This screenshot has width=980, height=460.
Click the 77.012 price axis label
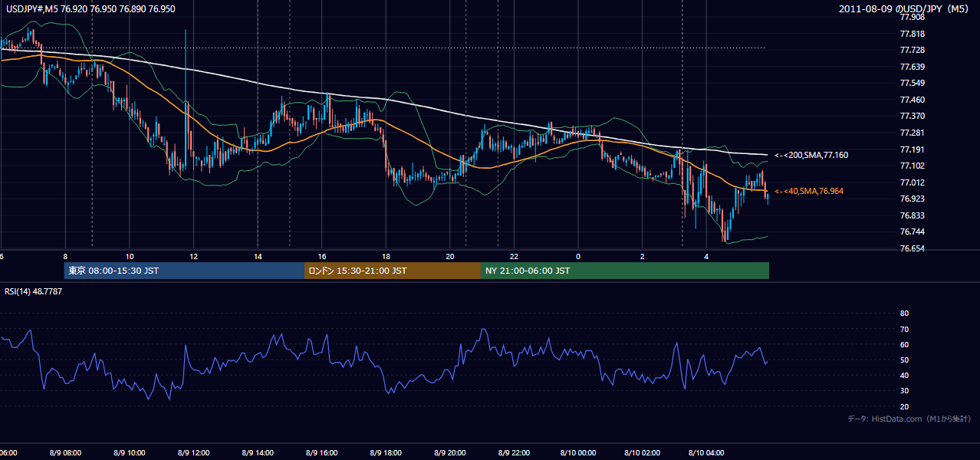[x=913, y=182]
